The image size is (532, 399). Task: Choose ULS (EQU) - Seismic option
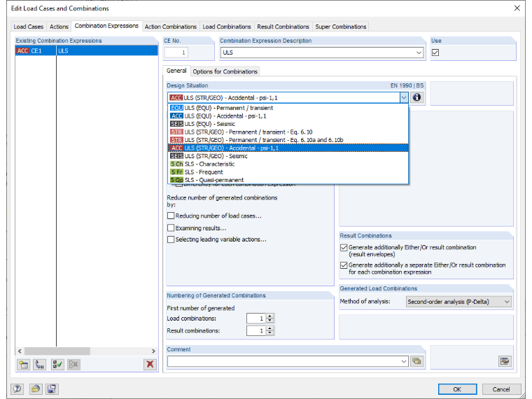288,124
